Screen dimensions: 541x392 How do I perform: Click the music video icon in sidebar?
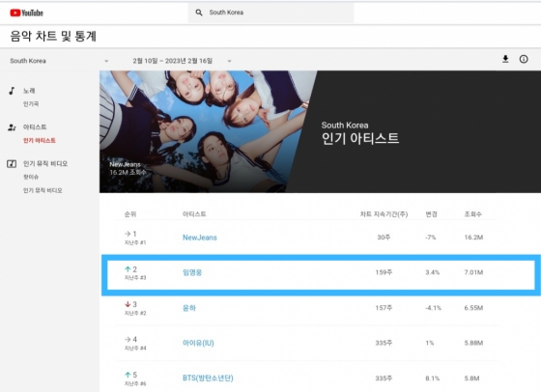pyautogui.click(x=12, y=164)
